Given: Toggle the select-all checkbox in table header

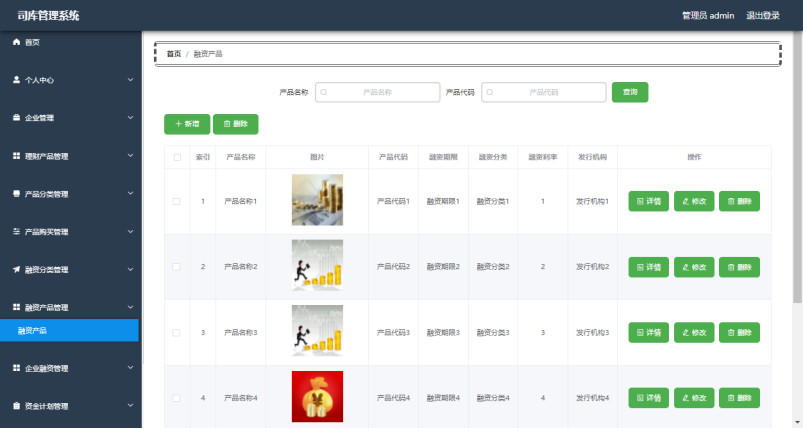Looking at the screenshot, I should coord(177,157).
